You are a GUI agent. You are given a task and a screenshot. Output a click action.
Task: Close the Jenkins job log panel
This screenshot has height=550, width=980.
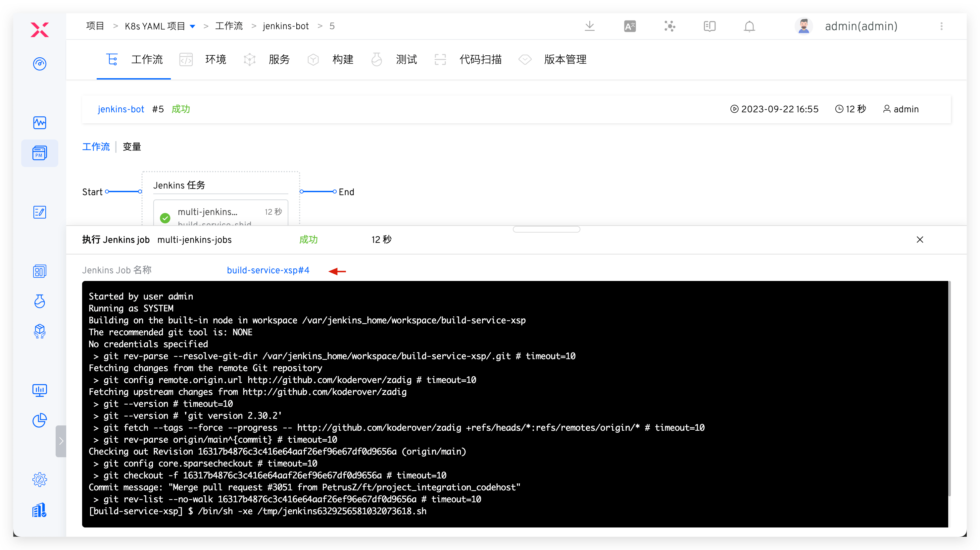pos(920,240)
